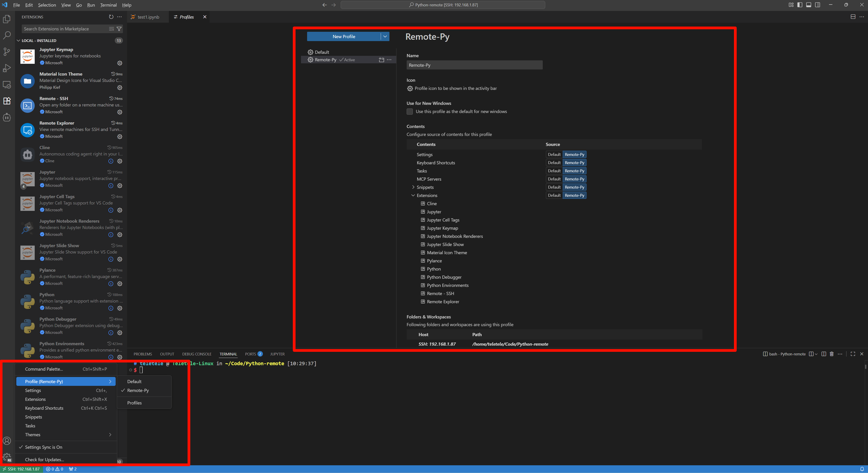Click info icon on Cline extension
Viewport: 868px width, 473px height.
pos(111,161)
